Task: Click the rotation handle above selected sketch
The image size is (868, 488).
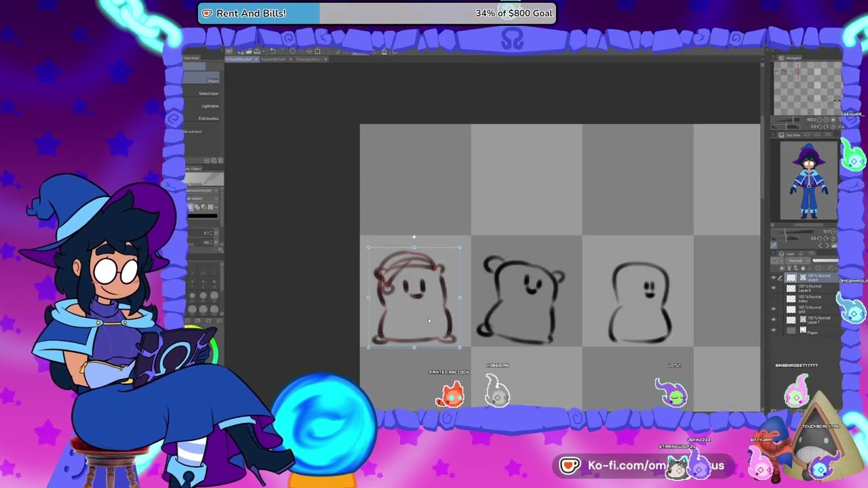Action: coord(414,237)
